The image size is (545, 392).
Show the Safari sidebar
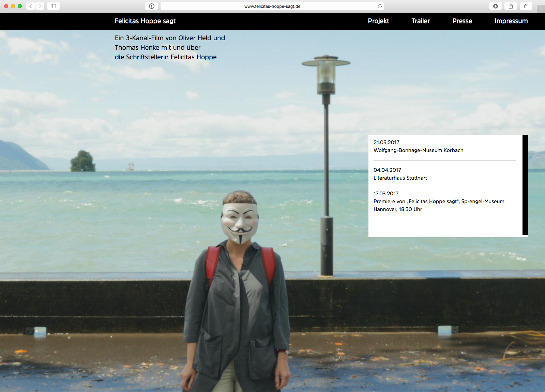pyautogui.click(x=54, y=6)
